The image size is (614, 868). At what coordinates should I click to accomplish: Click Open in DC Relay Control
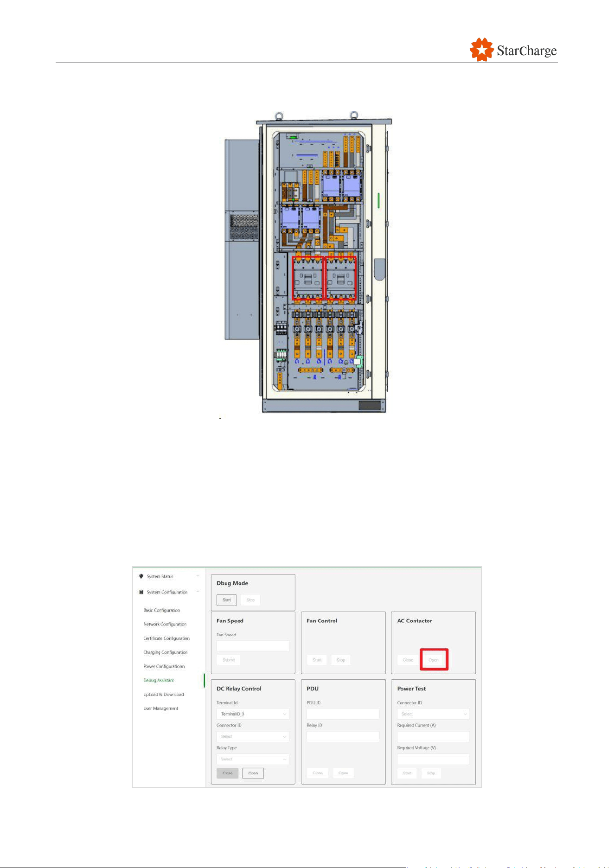253,773
